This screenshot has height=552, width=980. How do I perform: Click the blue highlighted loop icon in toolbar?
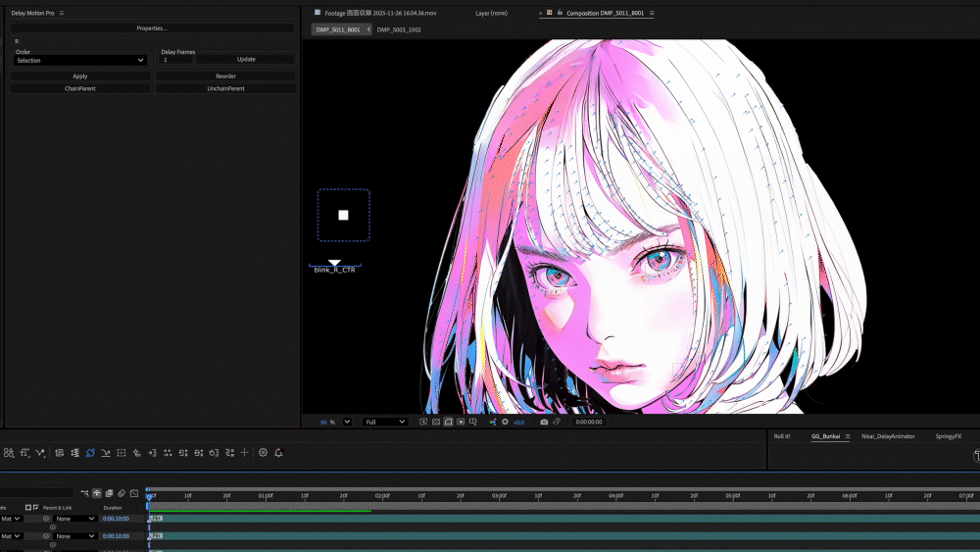pos(90,453)
